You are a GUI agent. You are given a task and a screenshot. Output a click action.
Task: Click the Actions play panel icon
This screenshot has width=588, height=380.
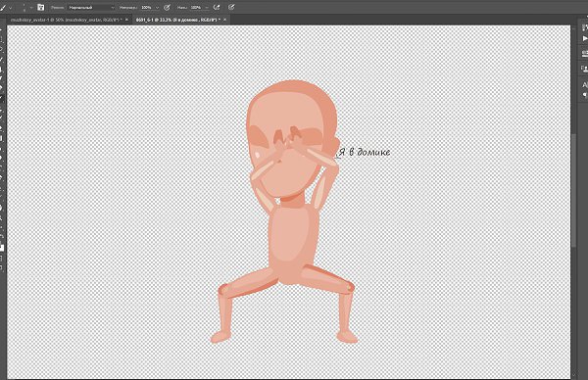coord(585,38)
